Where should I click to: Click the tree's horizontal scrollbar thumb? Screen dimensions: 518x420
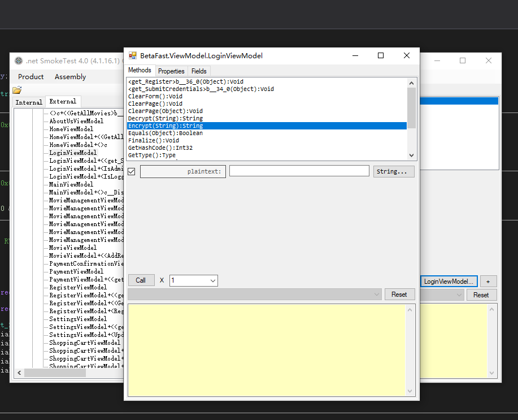tap(55, 373)
